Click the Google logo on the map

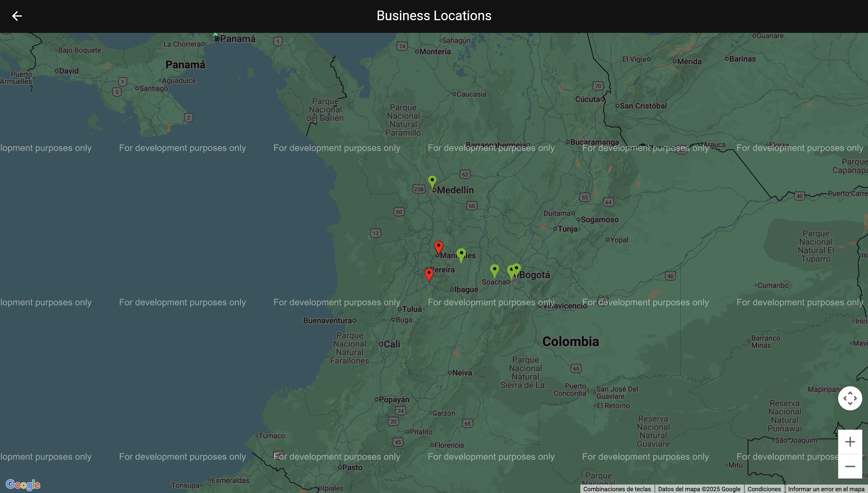(23, 485)
